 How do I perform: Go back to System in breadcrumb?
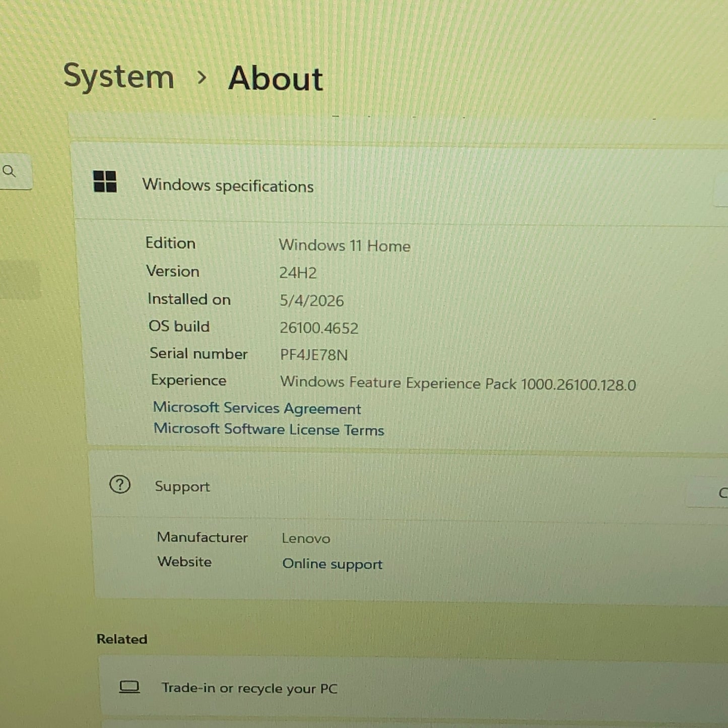pos(118,77)
